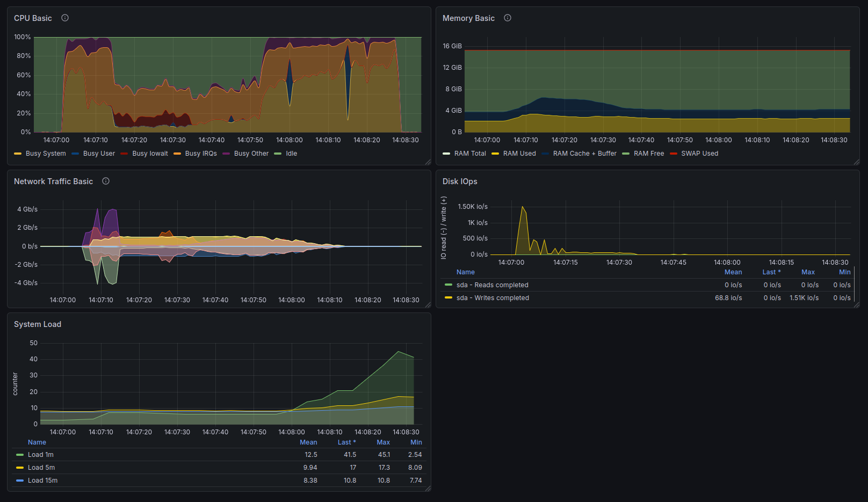Image resolution: width=868 pixels, height=502 pixels.
Task: Sort System Load table by Max
Action: (384, 442)
